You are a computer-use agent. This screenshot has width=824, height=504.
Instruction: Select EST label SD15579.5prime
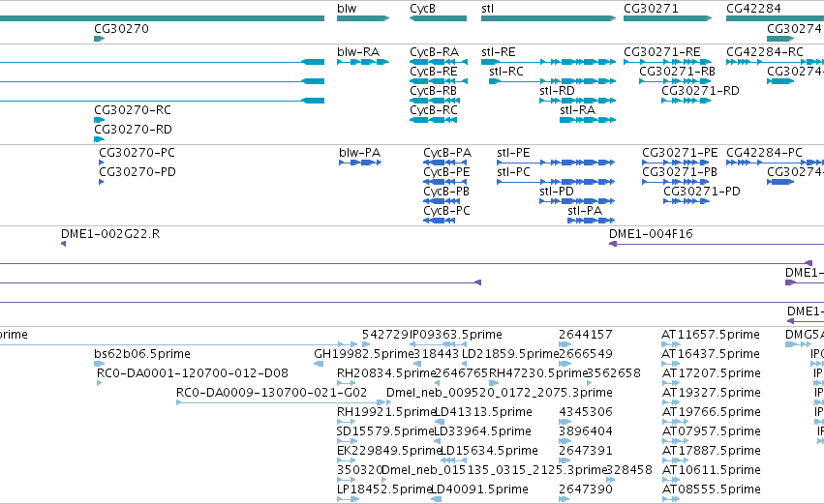(x=385, y=431)
